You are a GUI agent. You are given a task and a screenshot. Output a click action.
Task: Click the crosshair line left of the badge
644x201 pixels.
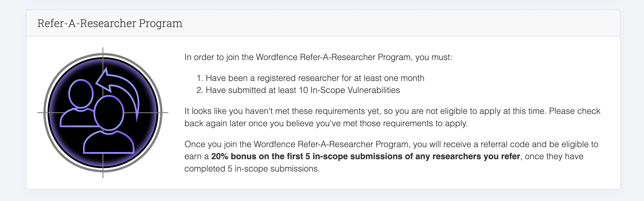(40, 113)
